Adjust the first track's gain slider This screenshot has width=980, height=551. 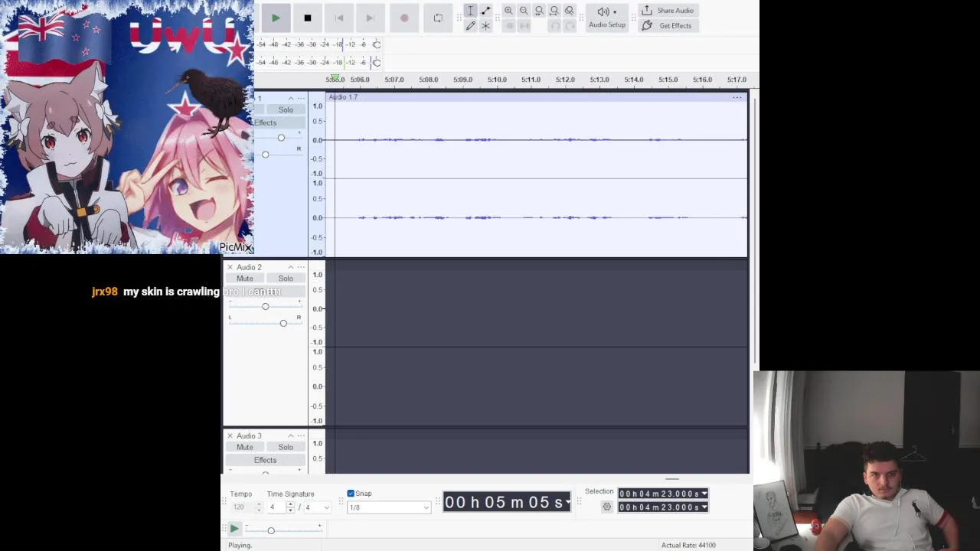[281, 138]
